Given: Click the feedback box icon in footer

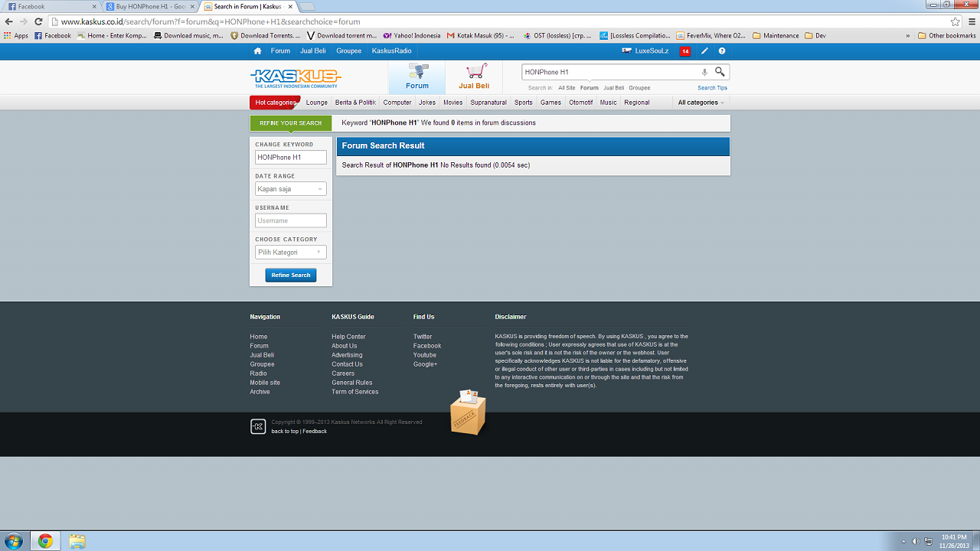Looking at the screenshot, I should tap(468, 412).
